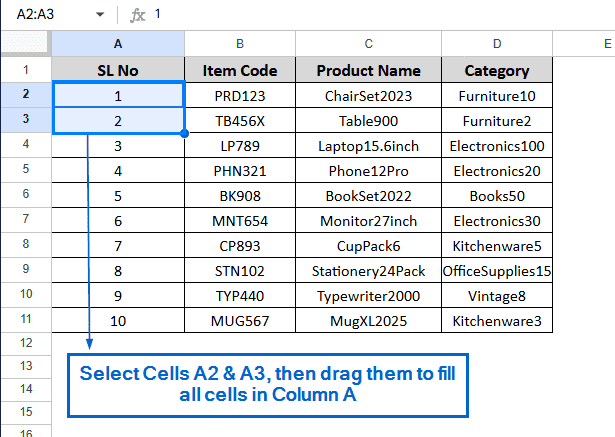Click the fill handle on cell A3
615x437 pixels.
[185, 133]
